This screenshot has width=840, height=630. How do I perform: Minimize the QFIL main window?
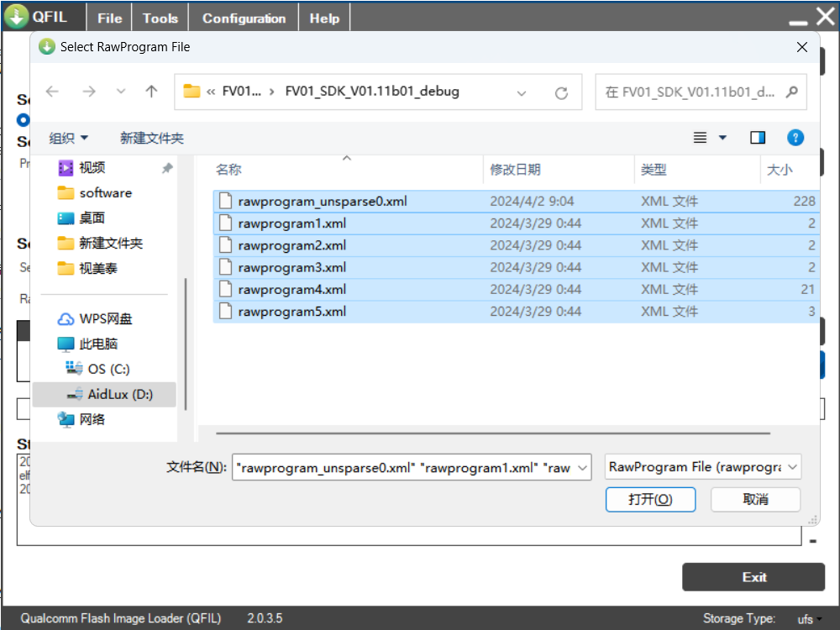click(x=798, y=22)
